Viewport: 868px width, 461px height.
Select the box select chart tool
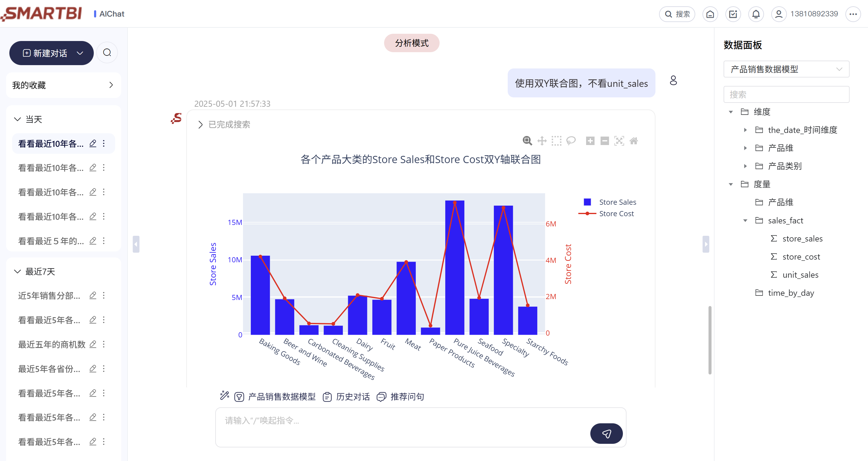[x=556, y=141]
